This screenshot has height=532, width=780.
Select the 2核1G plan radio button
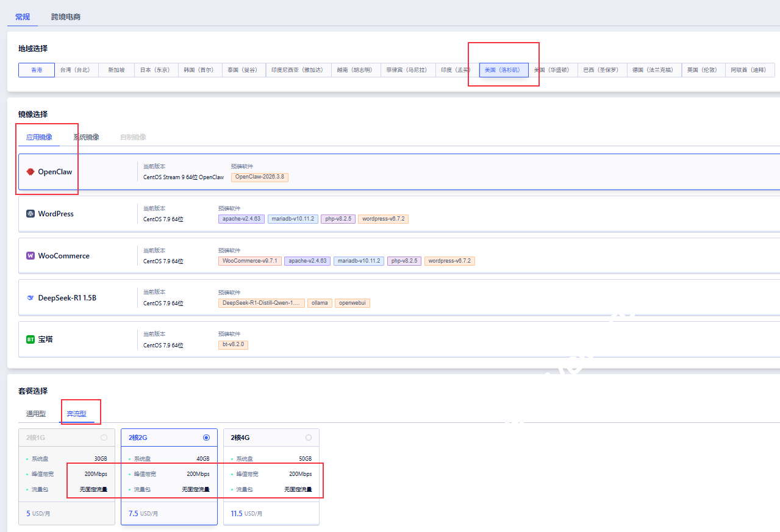[x=104, y=438]
